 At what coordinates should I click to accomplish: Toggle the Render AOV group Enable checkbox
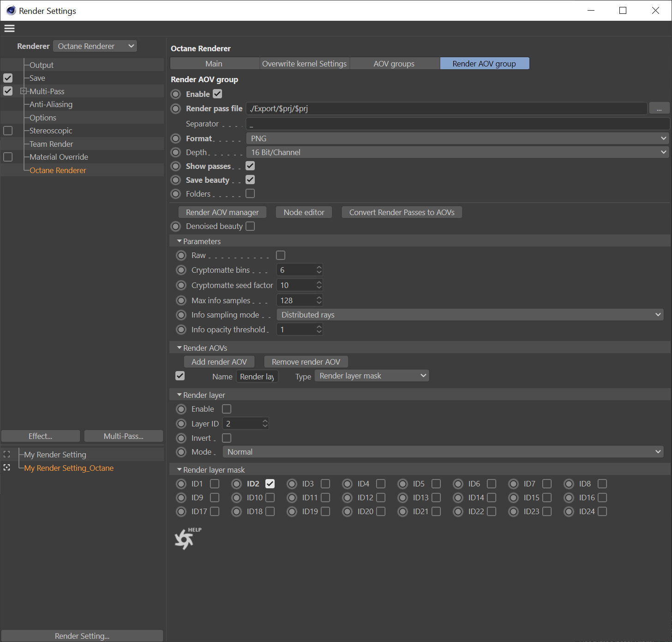point(217,94)
